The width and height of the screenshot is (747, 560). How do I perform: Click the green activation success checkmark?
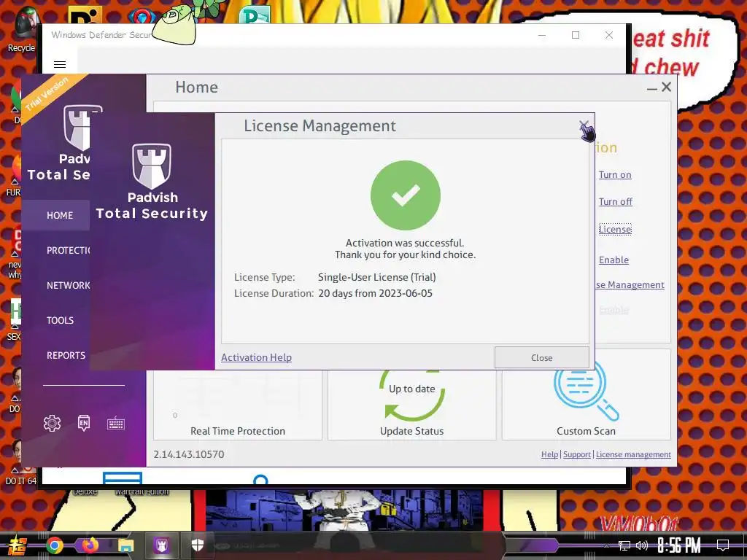(406, 195)
